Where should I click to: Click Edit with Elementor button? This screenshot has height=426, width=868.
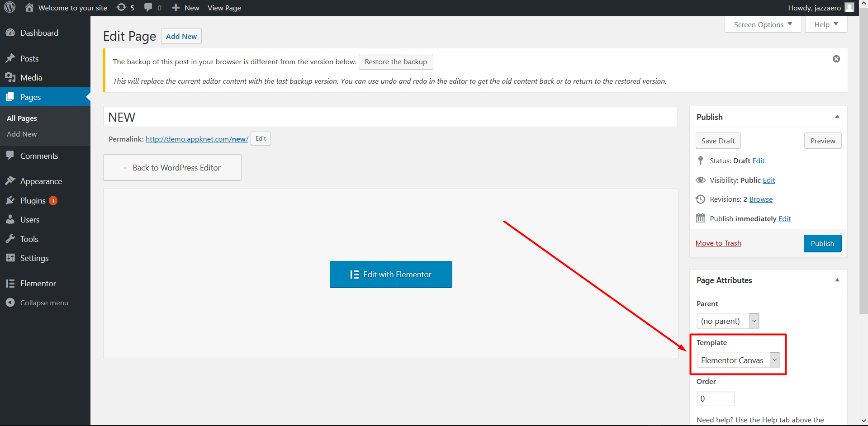tap(391, 275)
